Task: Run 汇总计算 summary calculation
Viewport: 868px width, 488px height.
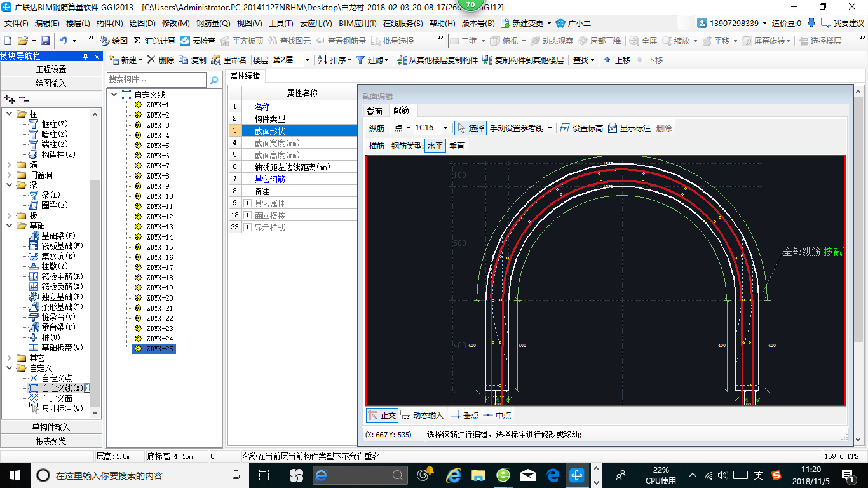Action: click(154, 41)
